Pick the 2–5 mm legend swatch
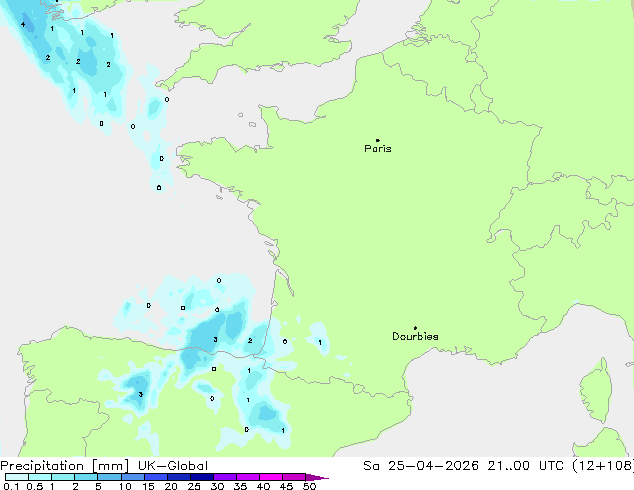This screenshot has height=490, width=634. 86,477
